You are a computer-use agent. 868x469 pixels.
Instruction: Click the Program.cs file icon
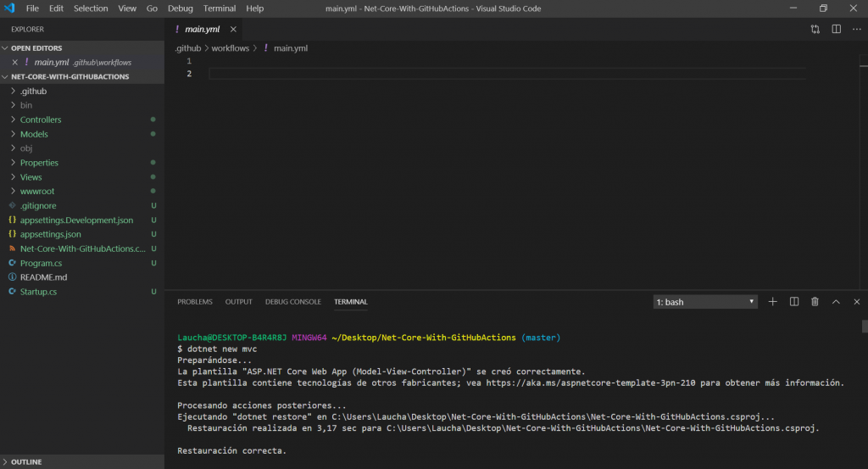pyautogui.click(x=12, y=263)
